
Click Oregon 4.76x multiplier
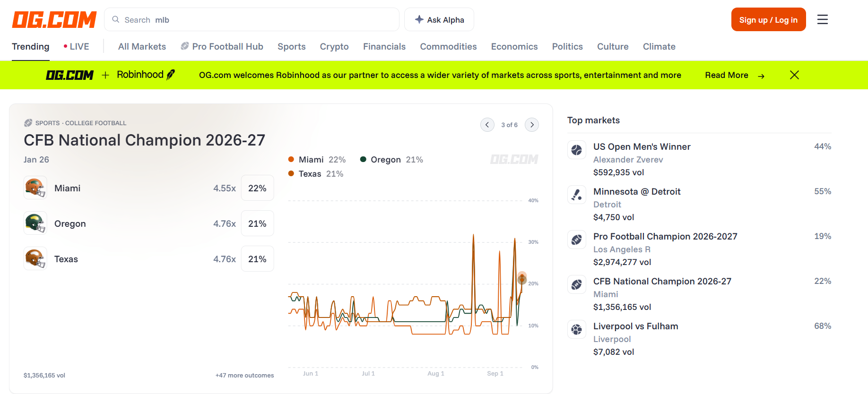click(225, 223)
